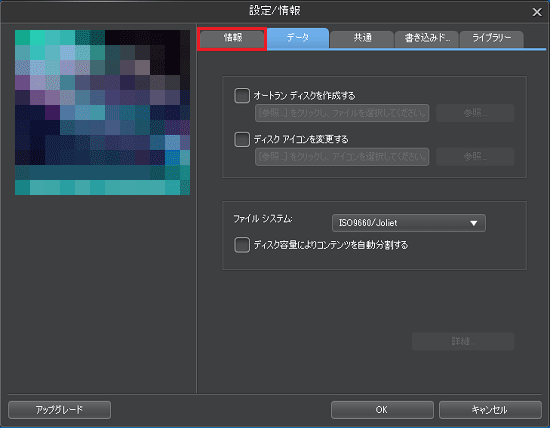This screenshot has width=550, height=428.
Task: Open the 書き込みド.. tab
Action: coord(427,39)
